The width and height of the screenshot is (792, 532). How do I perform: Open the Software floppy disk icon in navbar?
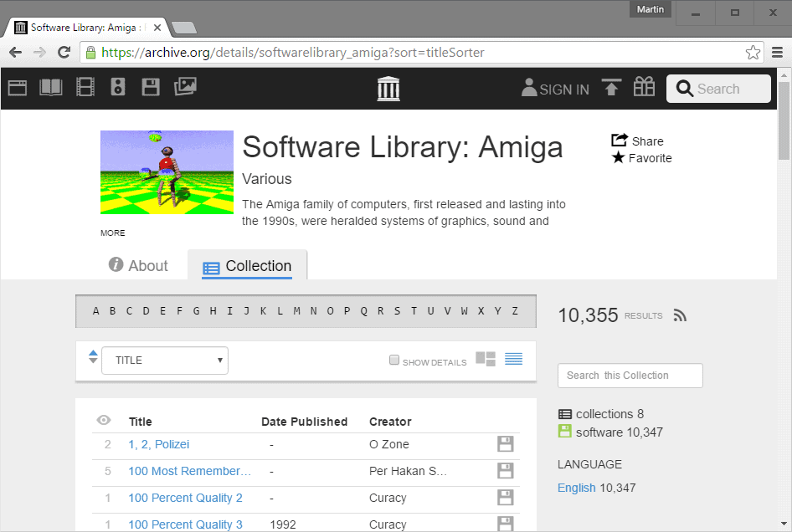point(151,87)
